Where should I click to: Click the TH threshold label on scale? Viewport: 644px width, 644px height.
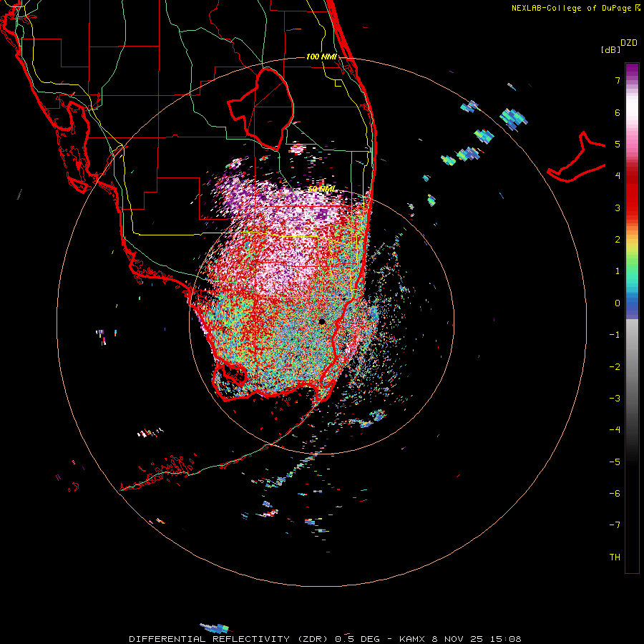(615, 557)
